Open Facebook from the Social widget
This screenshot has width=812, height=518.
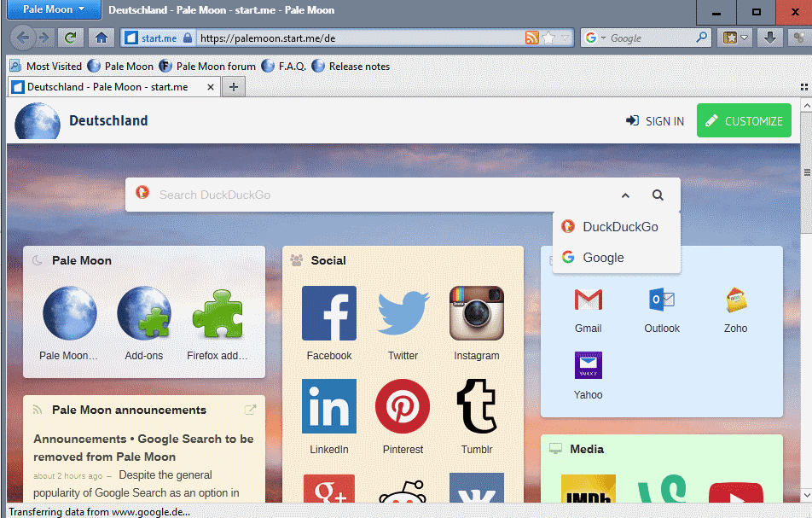(x=328, y=314)
